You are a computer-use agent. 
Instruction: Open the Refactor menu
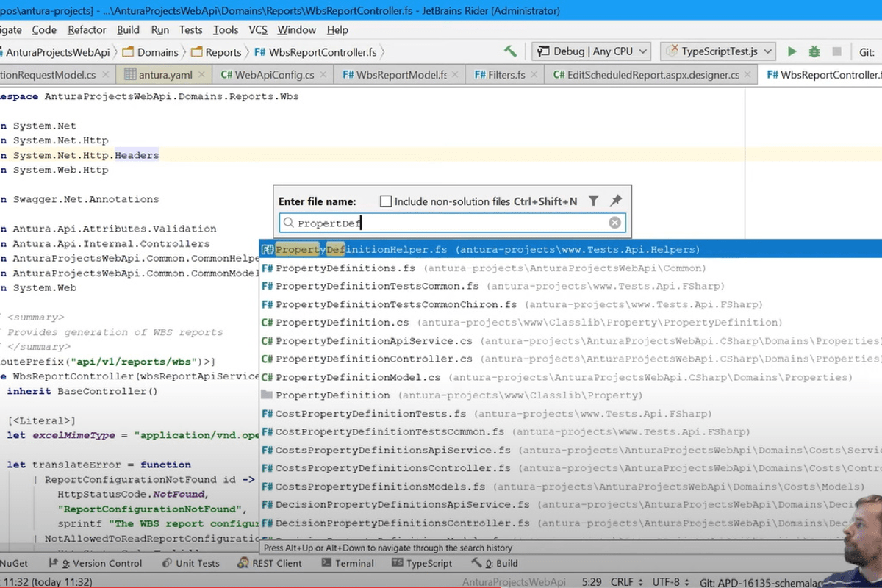87,30
